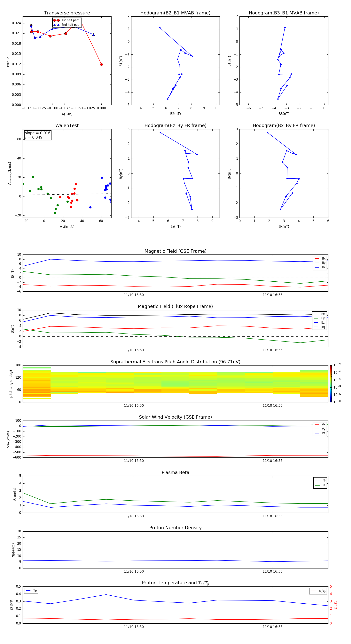Click the blue '2nd half path' legend marker
This screenshot has width=351, height=644.
(57, 25)
